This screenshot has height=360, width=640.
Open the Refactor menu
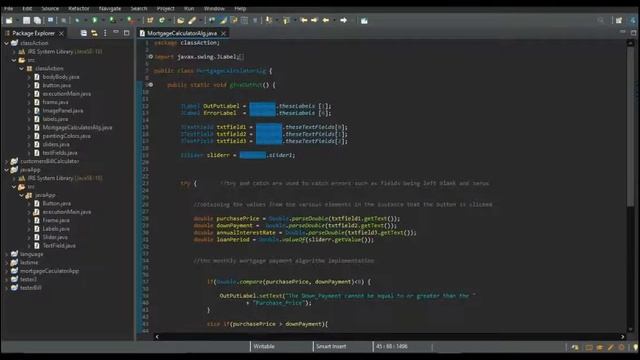(x=79, y=8)
